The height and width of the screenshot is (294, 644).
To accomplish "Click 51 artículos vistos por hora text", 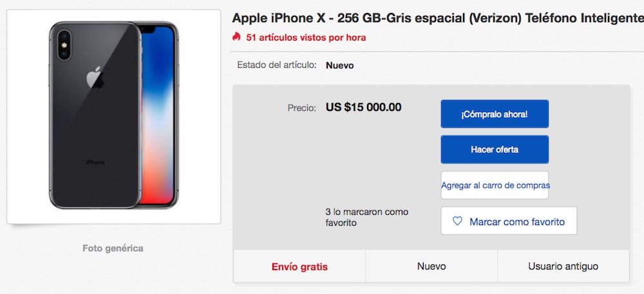I will pyautogui.click(x=306, y=38).
